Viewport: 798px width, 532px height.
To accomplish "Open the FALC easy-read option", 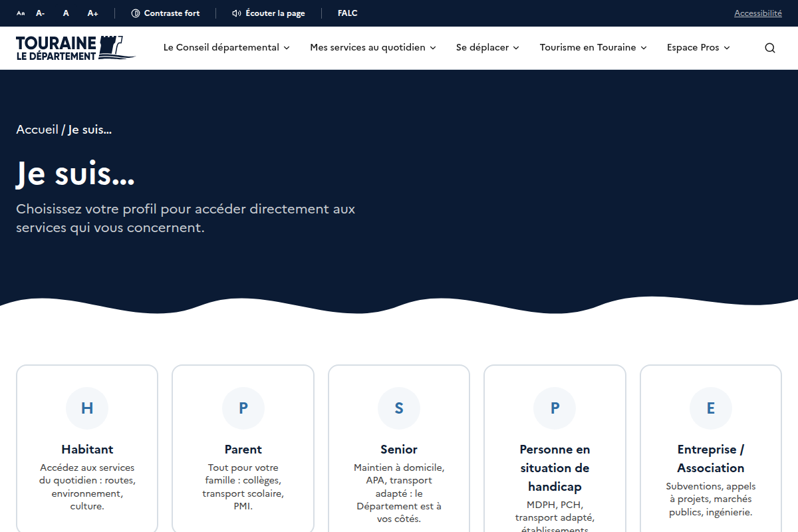I will (x=348, y=13).
